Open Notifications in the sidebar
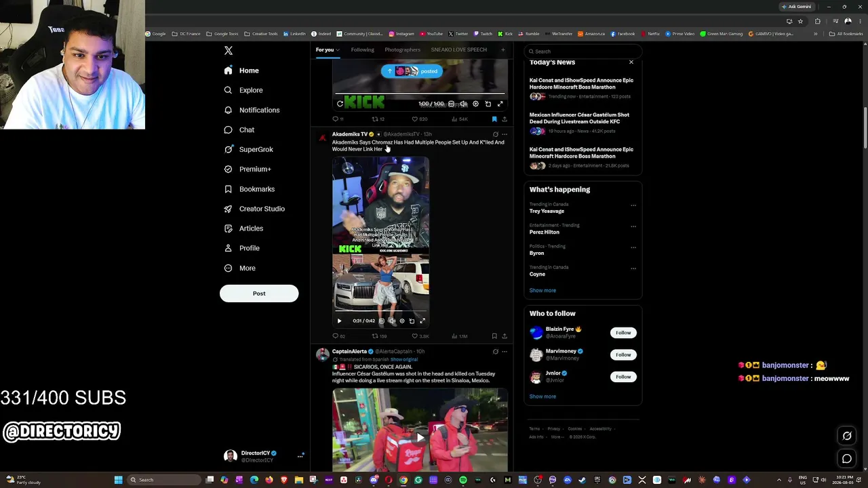The height and width of the screenshot is (488, 868). [x=252, y=110]
